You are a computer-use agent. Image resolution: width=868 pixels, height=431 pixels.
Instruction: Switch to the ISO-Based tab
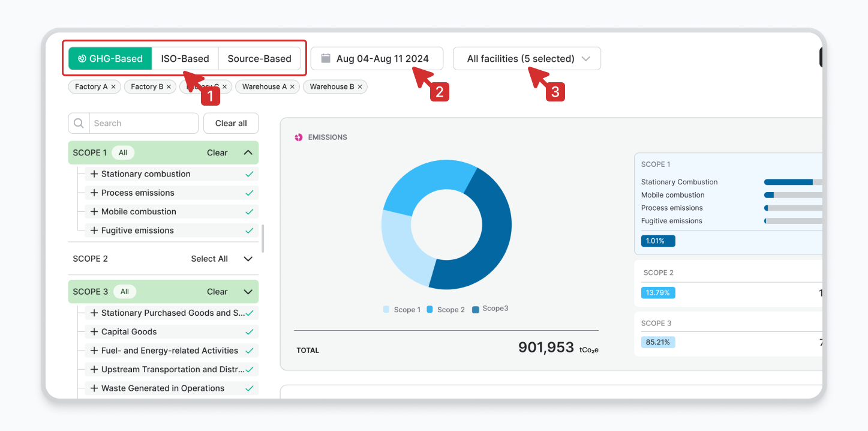[185, 59]
